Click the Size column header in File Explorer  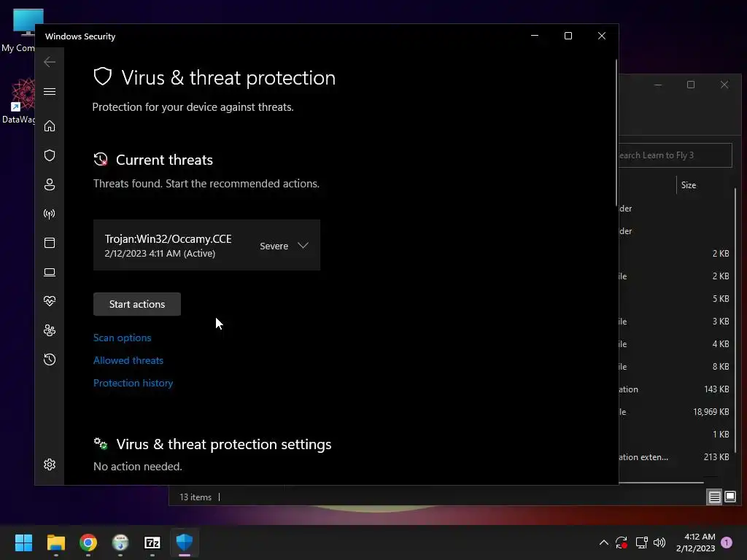689,185
